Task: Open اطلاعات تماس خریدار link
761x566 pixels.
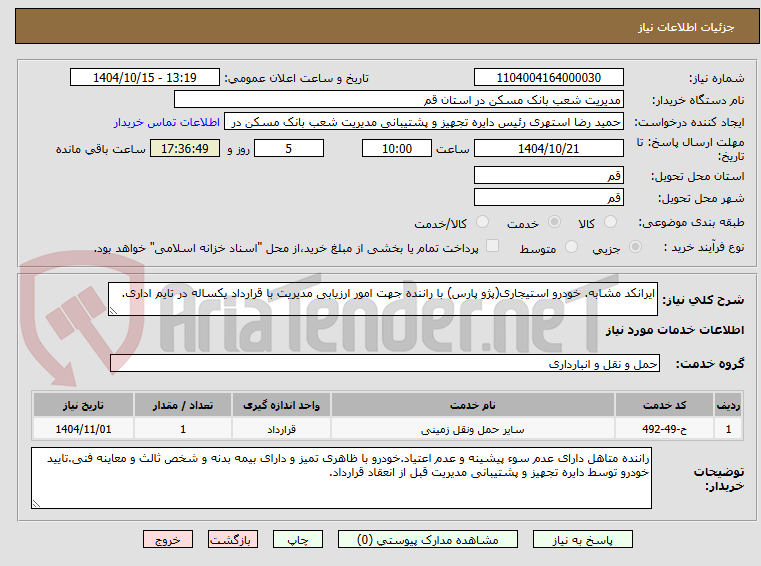Action: 166,122
